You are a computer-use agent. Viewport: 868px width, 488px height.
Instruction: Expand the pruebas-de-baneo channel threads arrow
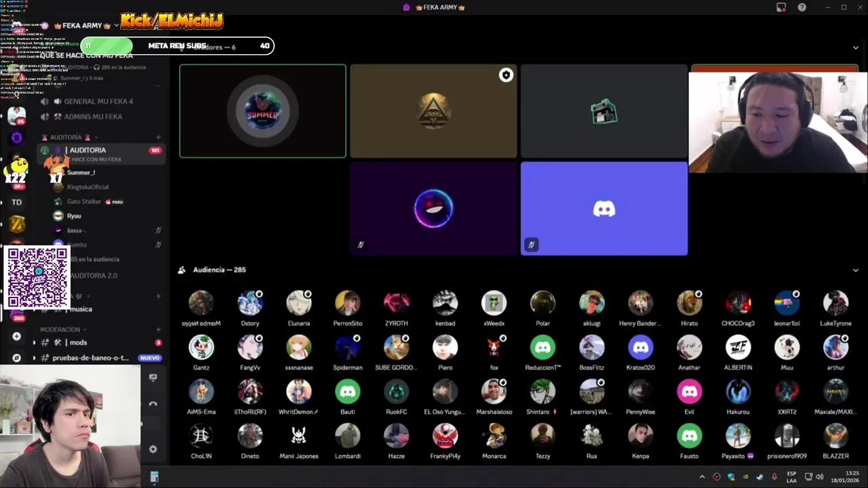pos(34,358)
